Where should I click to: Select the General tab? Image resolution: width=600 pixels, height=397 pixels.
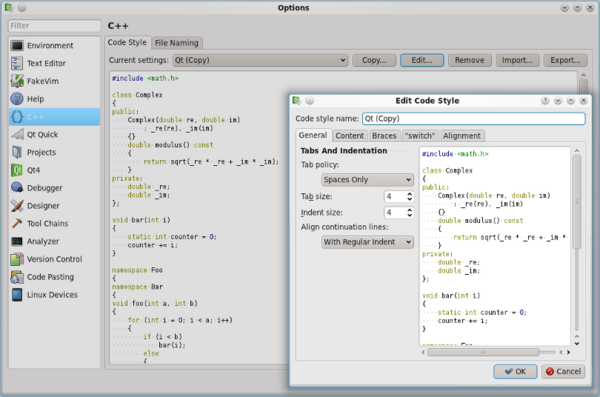coord(313,135)
